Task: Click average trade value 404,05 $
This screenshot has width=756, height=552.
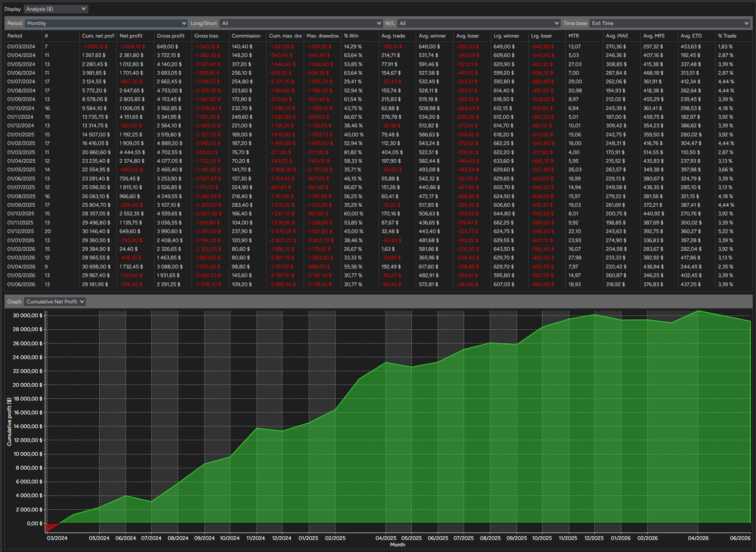Action: [392, 152]
